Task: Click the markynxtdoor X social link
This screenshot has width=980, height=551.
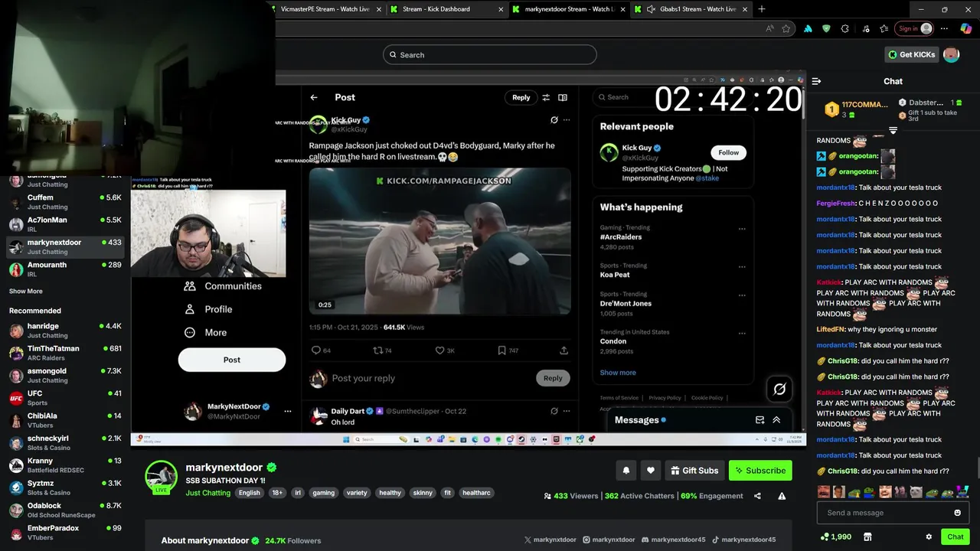Action: tap(550, 540)
